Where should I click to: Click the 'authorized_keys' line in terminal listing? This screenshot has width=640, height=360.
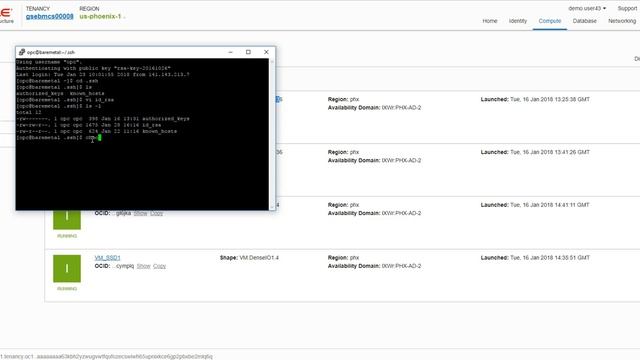(x=103, y=119)
